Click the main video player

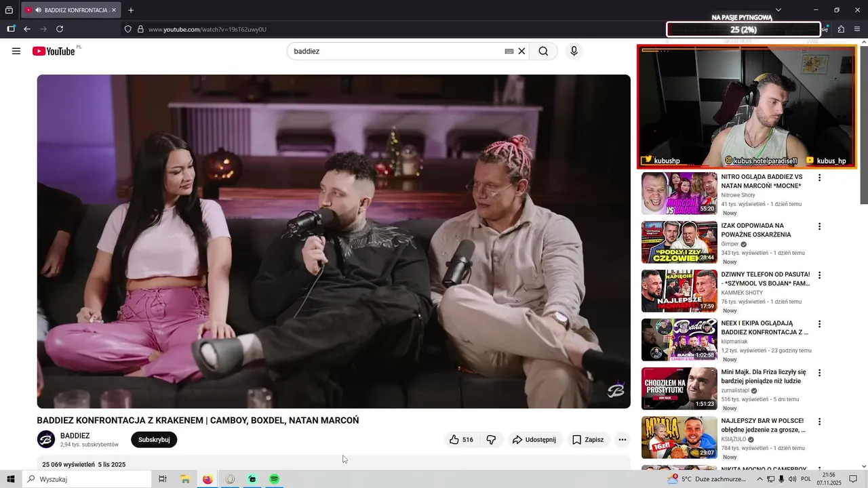pos(334,241)
